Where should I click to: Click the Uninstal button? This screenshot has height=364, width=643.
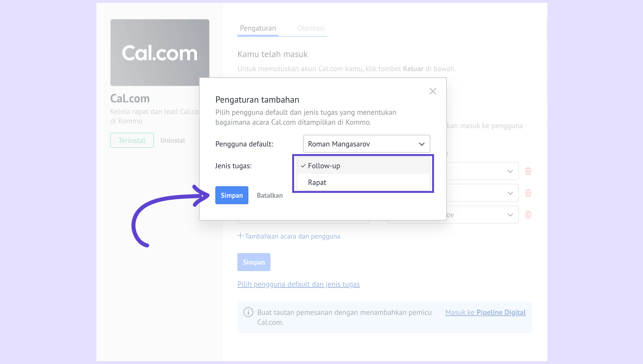173,140
